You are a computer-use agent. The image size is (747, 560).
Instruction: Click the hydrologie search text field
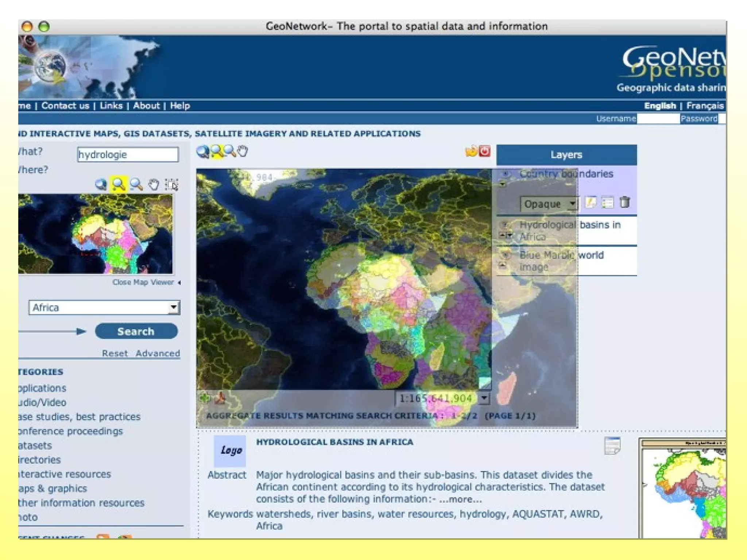click(128, 155)
